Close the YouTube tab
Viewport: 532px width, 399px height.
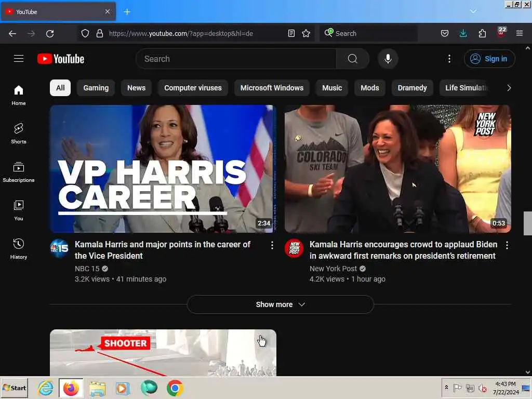(108, 11)
